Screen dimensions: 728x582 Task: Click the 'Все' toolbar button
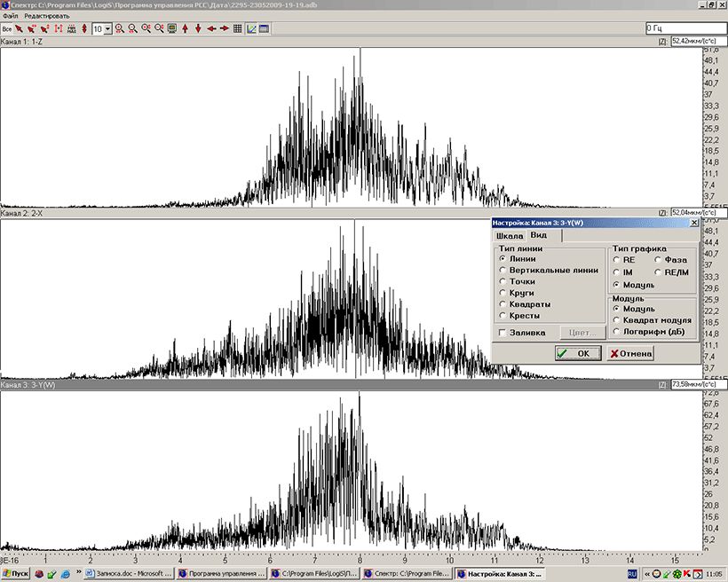(x=7, y=28)
